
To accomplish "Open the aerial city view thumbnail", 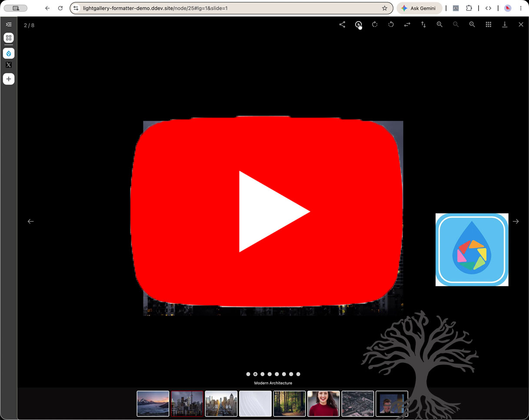I will click(358, 403).
